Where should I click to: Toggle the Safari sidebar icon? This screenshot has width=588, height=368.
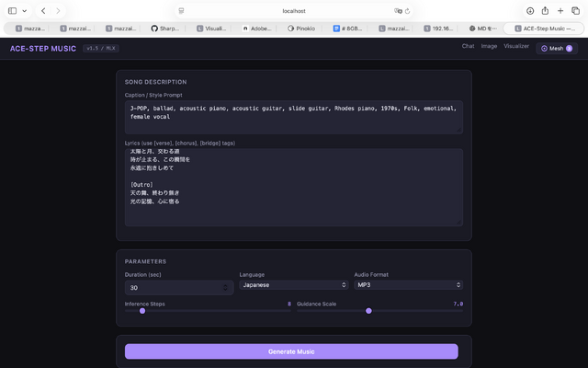tap(13, 10)
